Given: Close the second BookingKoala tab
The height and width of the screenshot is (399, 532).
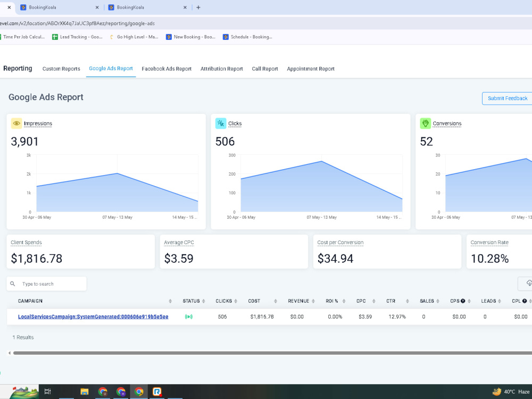Looking at the screenshot, I should tap(185, 7).
